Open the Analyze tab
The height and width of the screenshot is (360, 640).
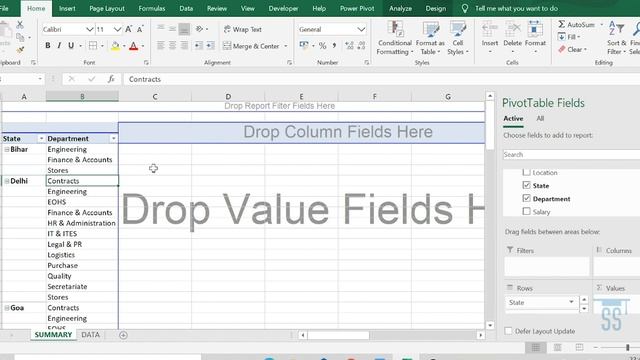400,9
